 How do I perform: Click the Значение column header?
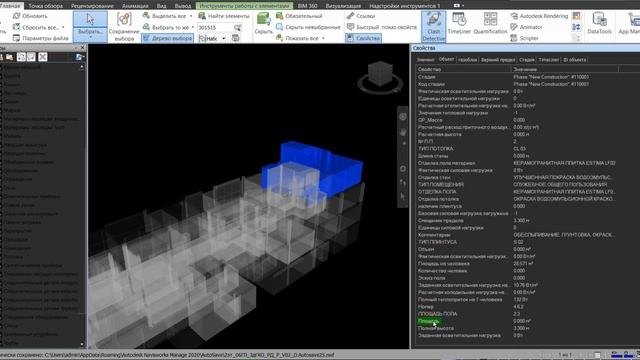coord(565,69)
